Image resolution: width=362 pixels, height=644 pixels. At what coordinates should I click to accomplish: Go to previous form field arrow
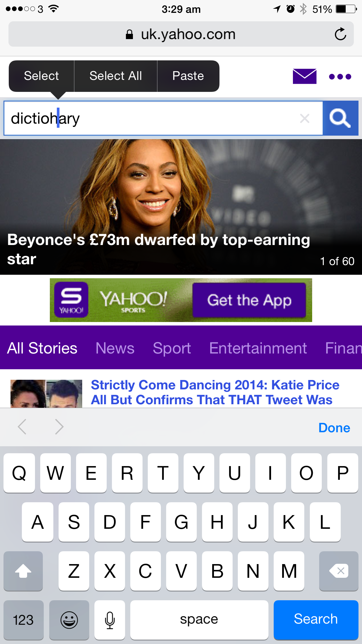tap(22, 427)
